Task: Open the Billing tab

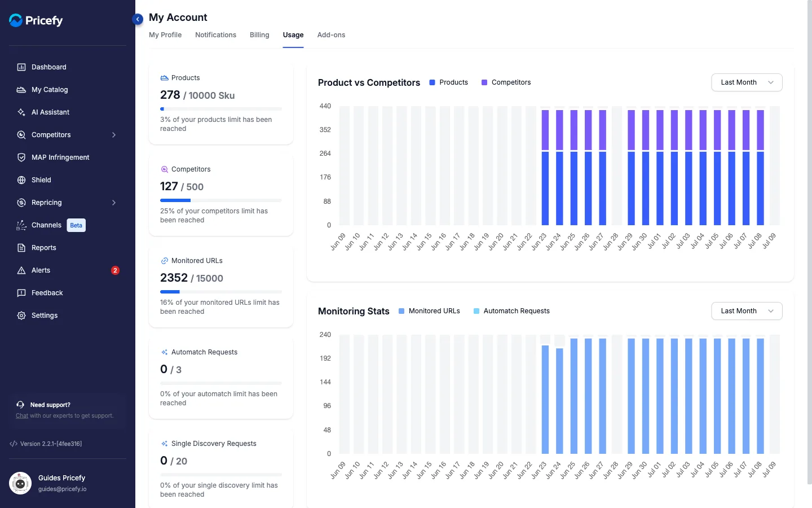Action: (x=259, y=35)
